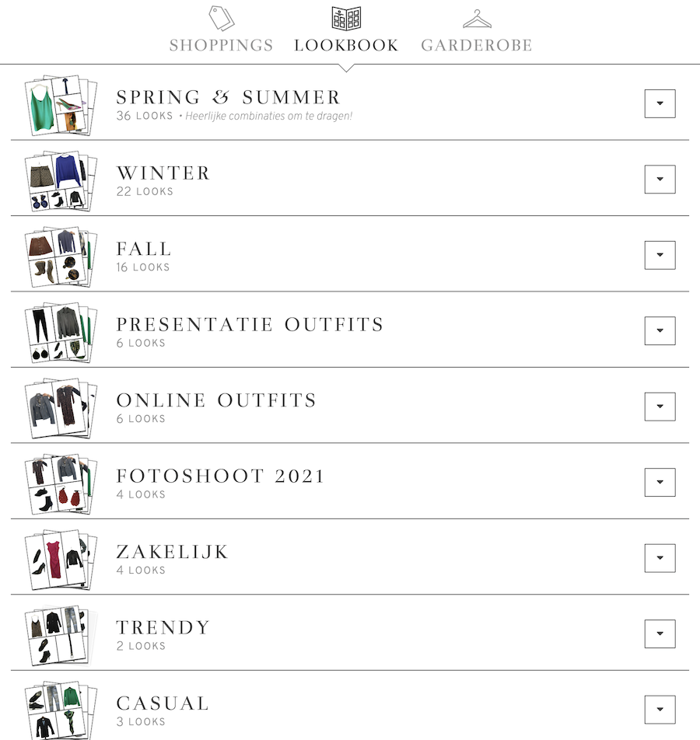Click the Casual outfit thumbnail stack
This screenshot has width=700, height=740.
(60, 707)
